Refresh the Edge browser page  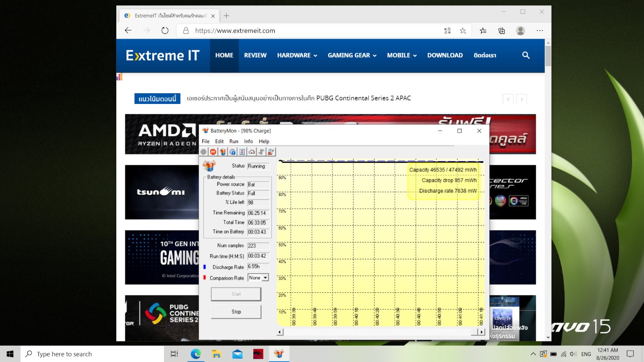point(165,30)
